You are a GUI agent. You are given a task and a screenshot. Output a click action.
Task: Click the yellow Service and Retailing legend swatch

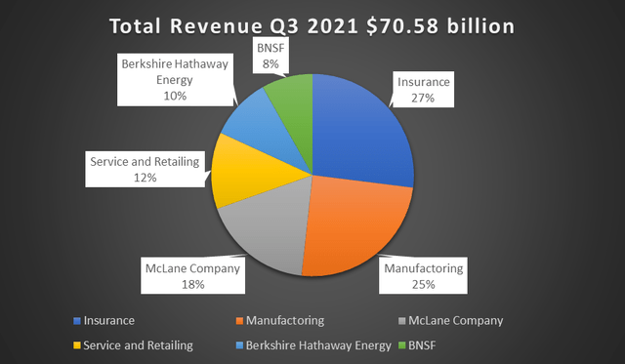point(77,345)
